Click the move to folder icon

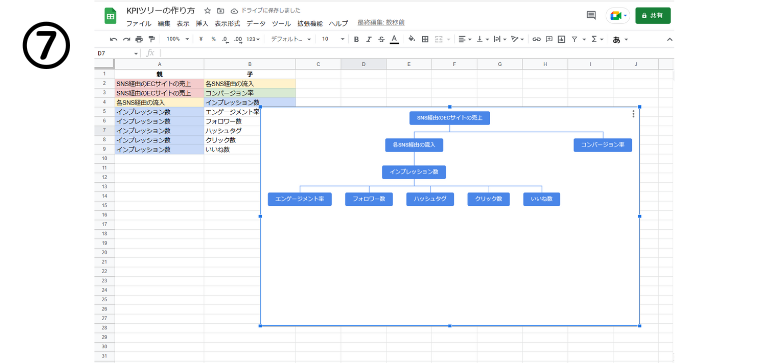(x=221, y=11)
